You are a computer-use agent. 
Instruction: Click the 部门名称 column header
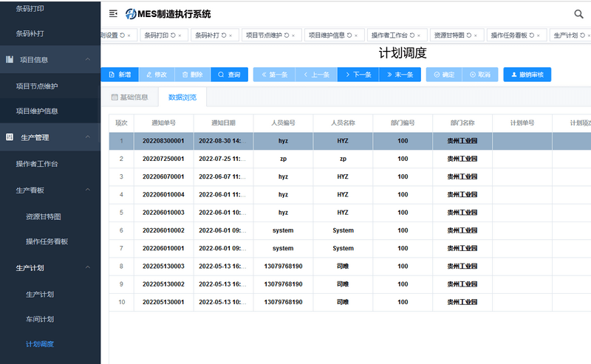[x=462, y=123]
